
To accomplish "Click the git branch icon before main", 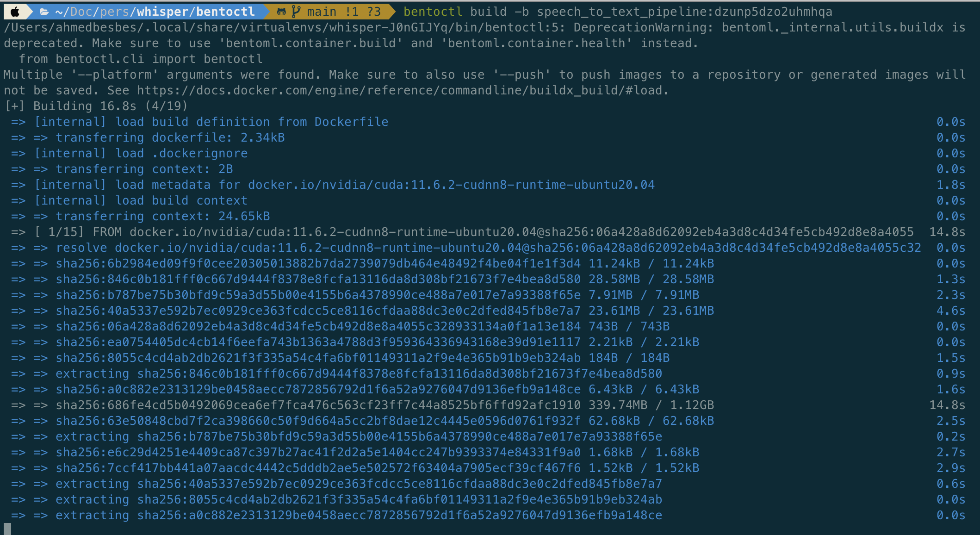I will (x=296, y=12).
